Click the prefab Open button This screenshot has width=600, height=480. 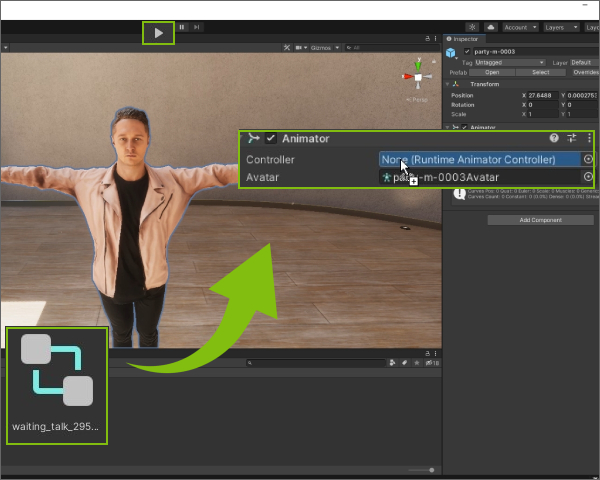492,72
